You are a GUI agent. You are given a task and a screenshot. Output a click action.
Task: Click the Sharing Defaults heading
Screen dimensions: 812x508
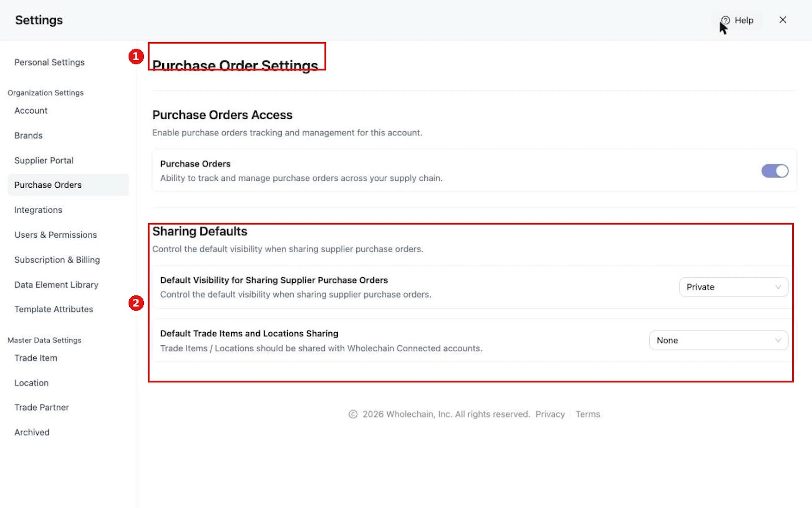[200, 231]
